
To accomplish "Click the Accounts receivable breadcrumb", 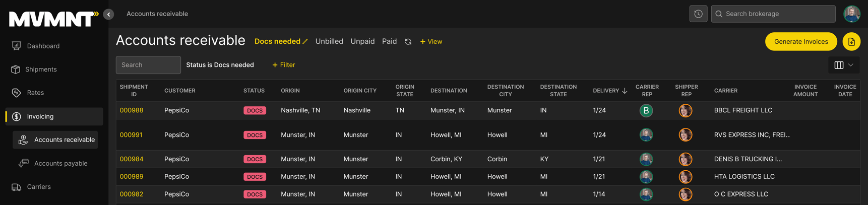I will [x=157, y=14].
